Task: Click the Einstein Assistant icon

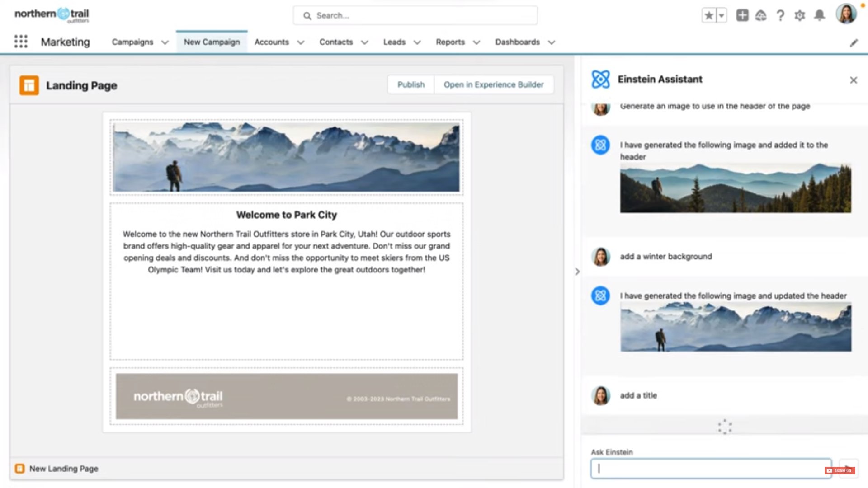Action: coord(600,79)
